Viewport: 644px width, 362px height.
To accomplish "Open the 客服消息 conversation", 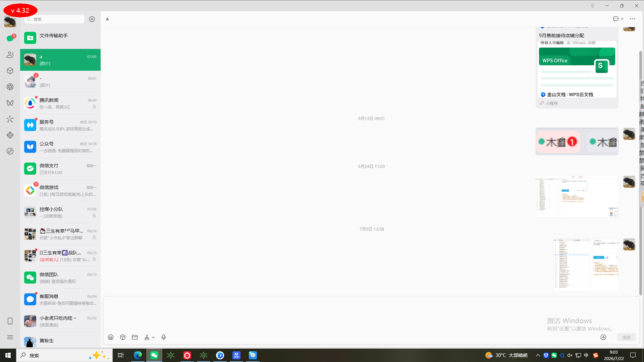I will coord(60,299).
